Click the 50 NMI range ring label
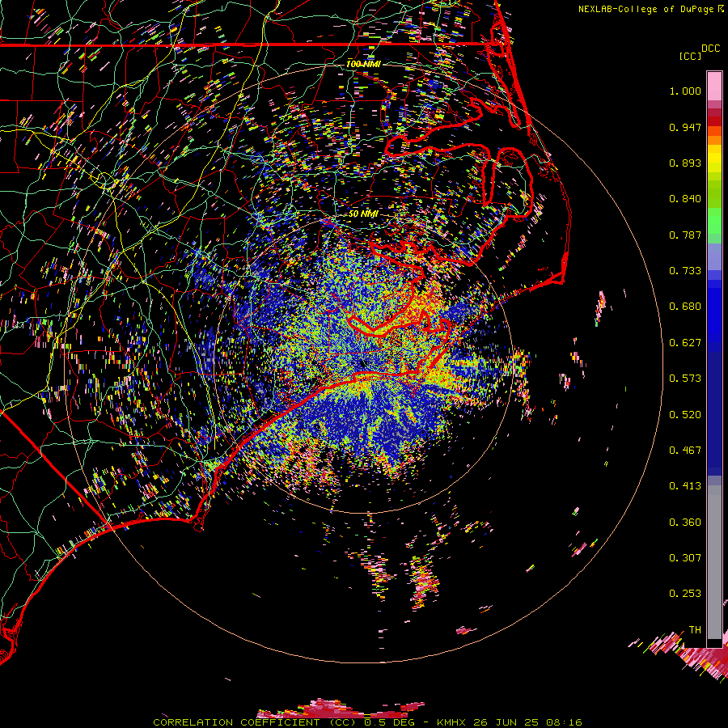Screen dimensions: 728x728 click(363, 214)
